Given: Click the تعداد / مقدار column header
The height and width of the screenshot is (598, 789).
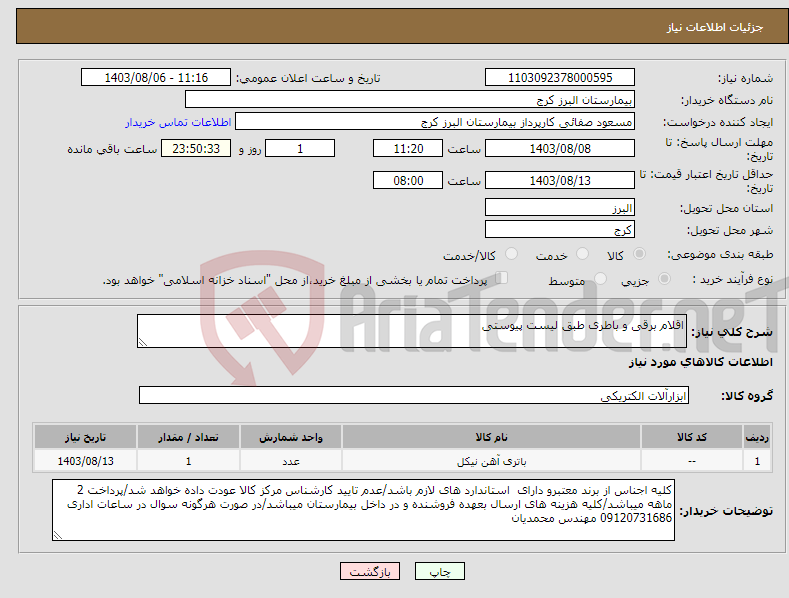Looking at the screenshot, I should [188, 437].
